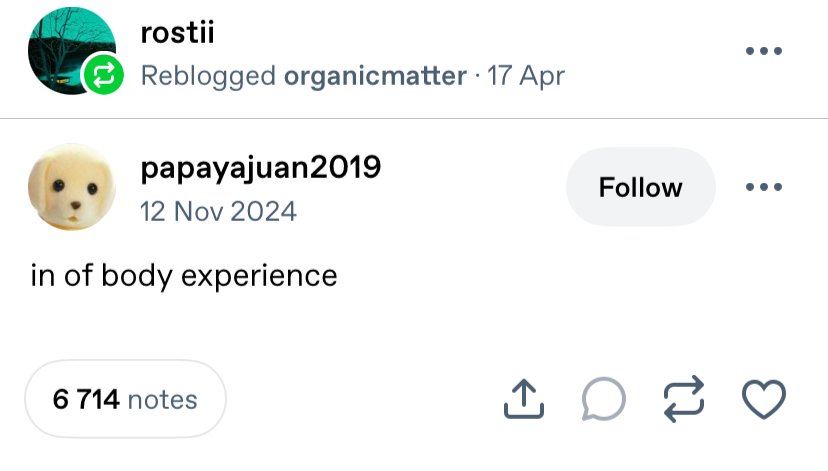828x471 pixels.
Task: Open papayajuan2019's puppy avatar
Action: (66, 187)
